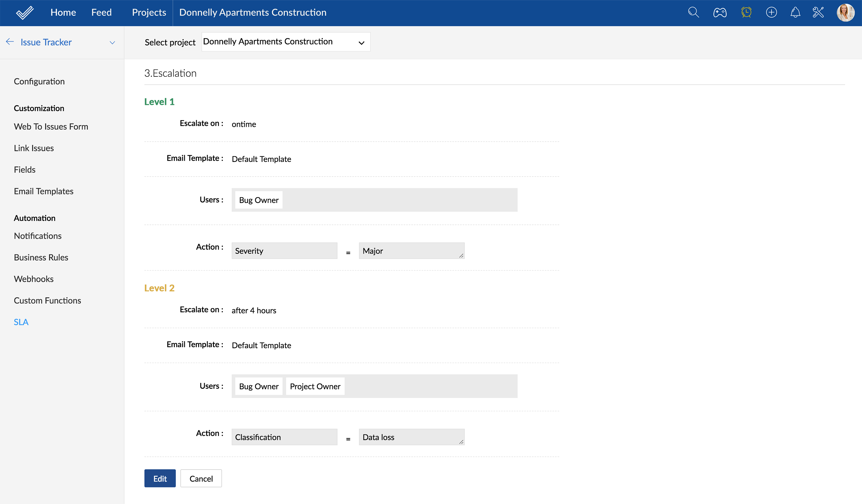This screenshot has height=504, width=862.
Task: Expand the Issue Tracker chevron
Action: (x=112, y=42)
